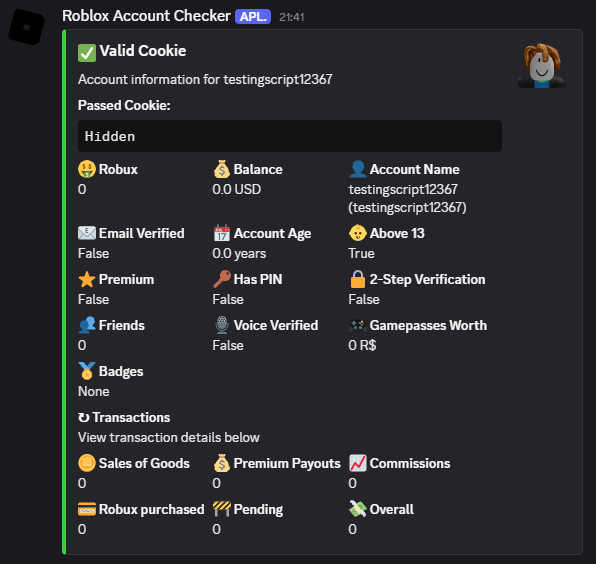Click the money-face Robux emoji
The image size is (596, 564).
coord(87,169)
